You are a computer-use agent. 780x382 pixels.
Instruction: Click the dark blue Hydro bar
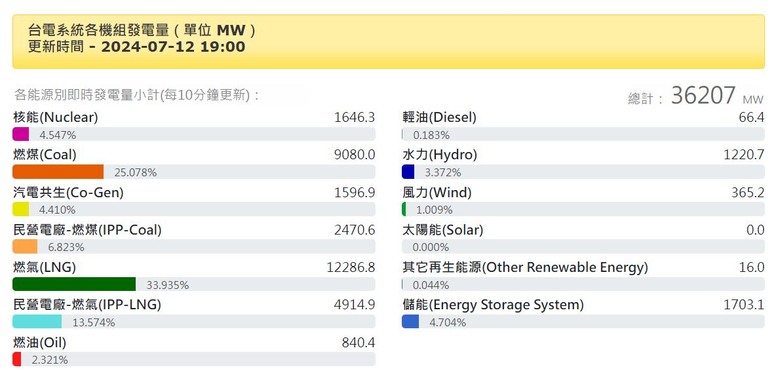tap(408, 172)
